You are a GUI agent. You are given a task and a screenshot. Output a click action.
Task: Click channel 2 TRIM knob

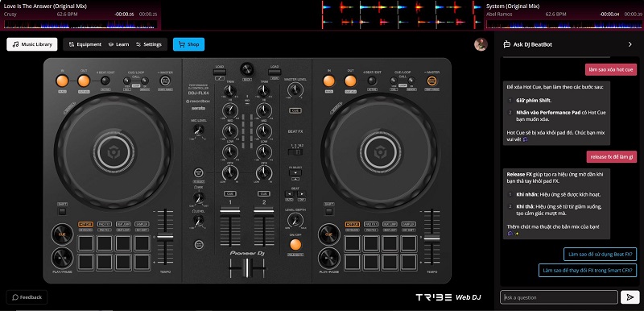click(x=264, y=91)
